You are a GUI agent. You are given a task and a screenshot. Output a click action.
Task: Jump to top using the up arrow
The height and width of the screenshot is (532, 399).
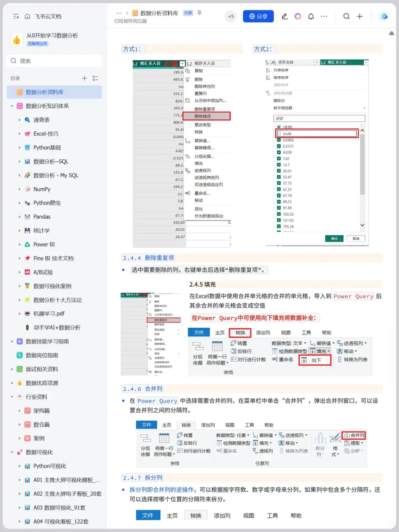point(392,33)
